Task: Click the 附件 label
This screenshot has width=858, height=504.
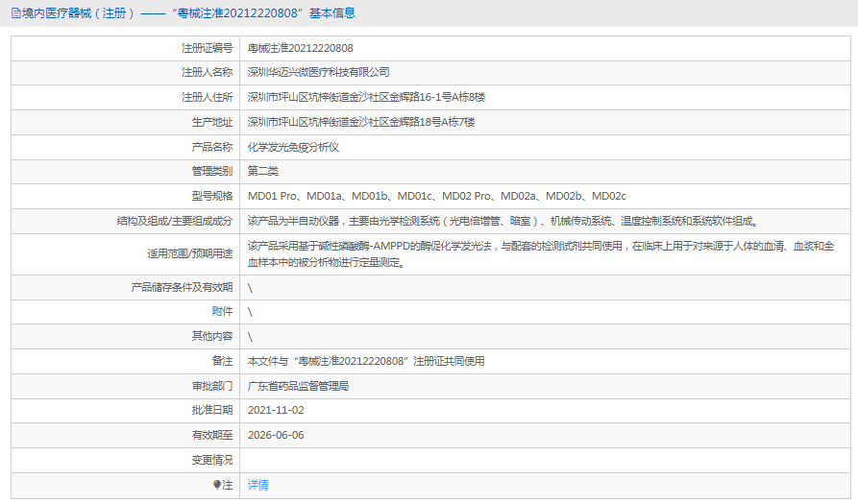Action: pyautogui.click(x=222, y=311)
